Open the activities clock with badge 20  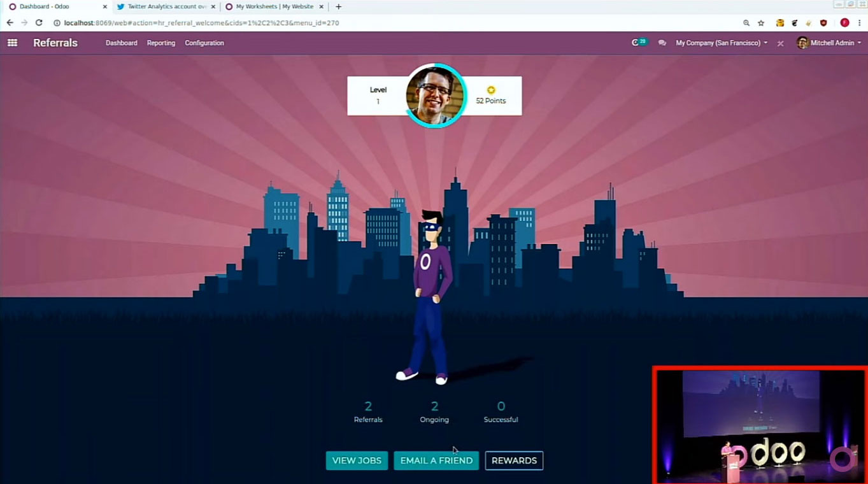[639, 42]
